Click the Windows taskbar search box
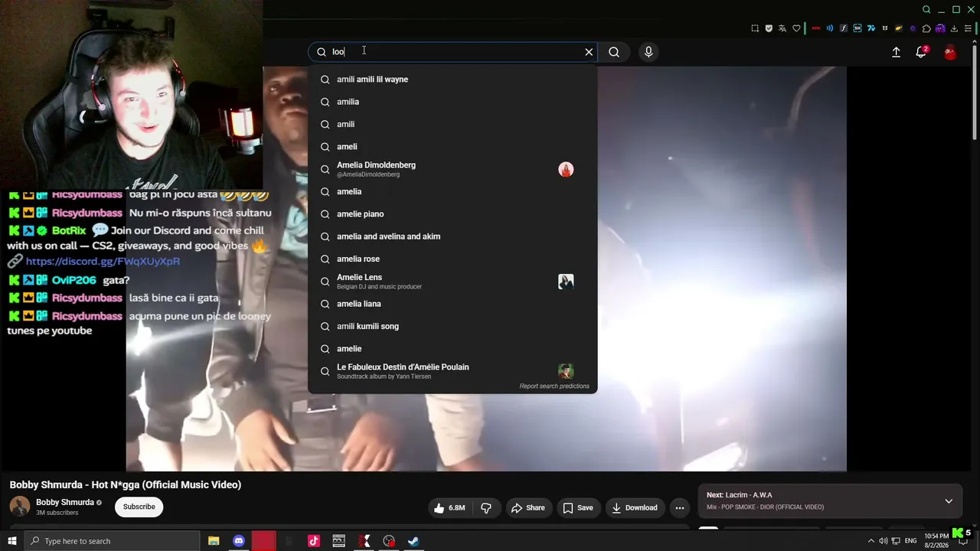 [x=113, y=541]
